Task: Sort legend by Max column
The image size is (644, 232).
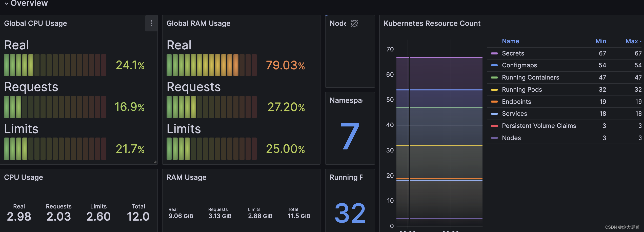Action: [633, 41]
